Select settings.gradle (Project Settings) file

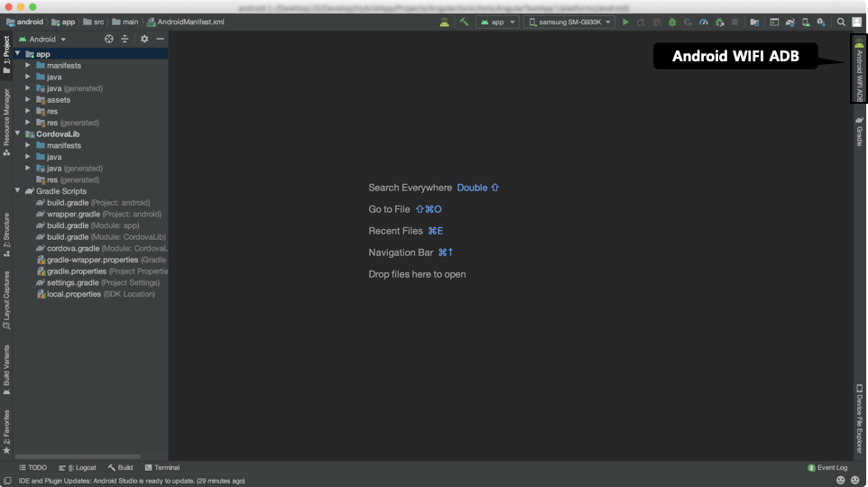(97, 282)
